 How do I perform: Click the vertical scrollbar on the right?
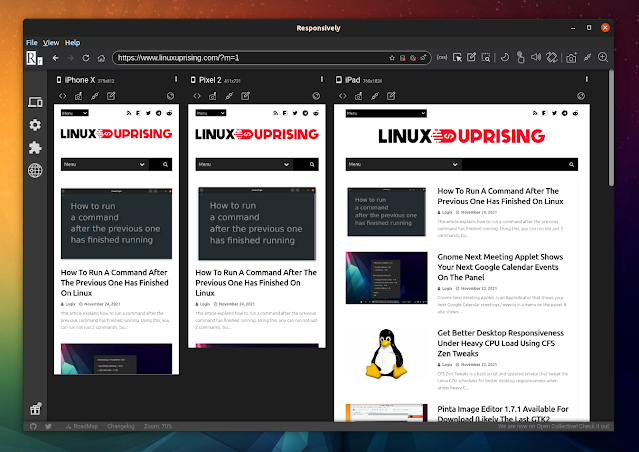pos(611,128)
